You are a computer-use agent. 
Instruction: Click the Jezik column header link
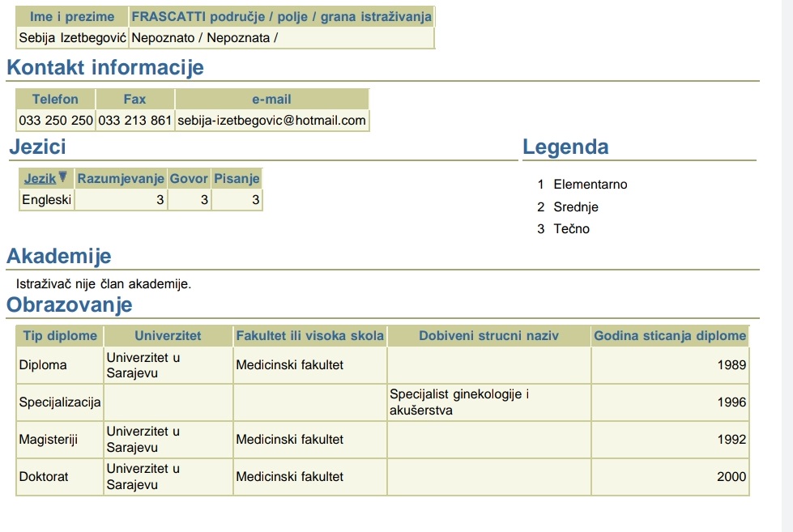pyautogui.click(x=40, y=178)
